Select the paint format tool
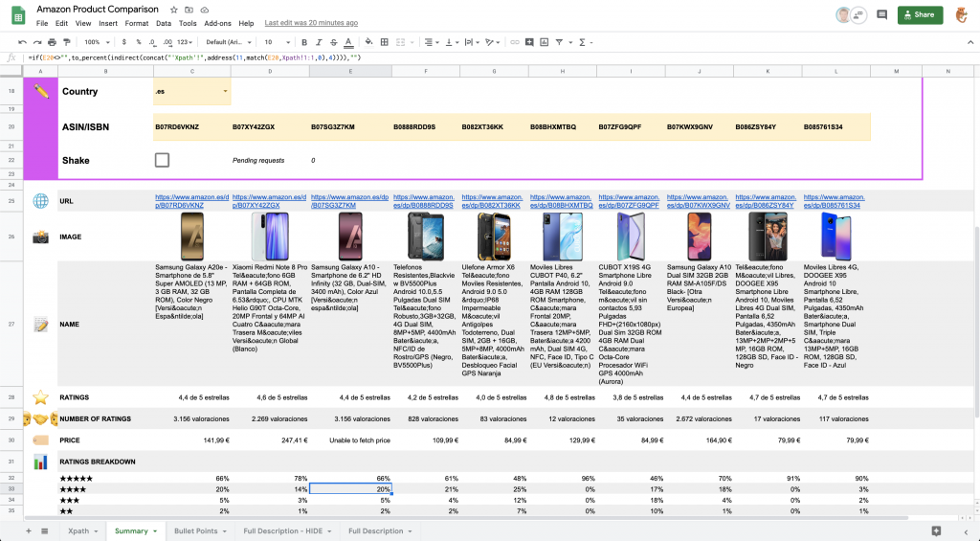Image resolution: width=980 pixels, height=541 pixels. [x=67, y=42]
